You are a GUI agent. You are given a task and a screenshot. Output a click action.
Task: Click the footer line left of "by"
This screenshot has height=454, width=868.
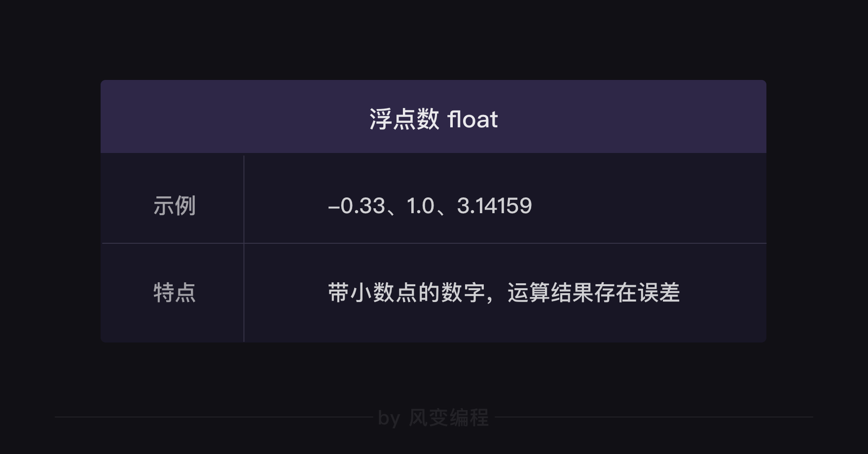pyautogui.click(x=212, y=417)
